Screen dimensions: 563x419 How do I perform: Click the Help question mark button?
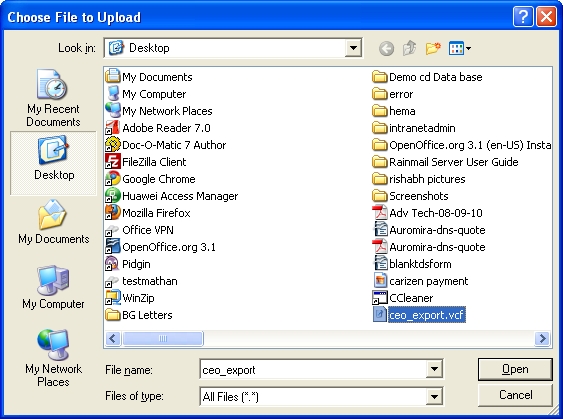pyautogui.click(x=523, y=17)
